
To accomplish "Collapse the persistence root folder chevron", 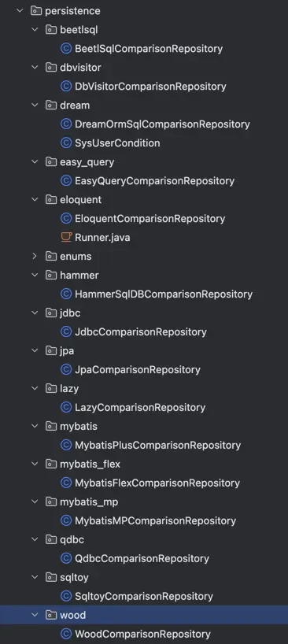I will pyautogui.click(x=20, y=11).
